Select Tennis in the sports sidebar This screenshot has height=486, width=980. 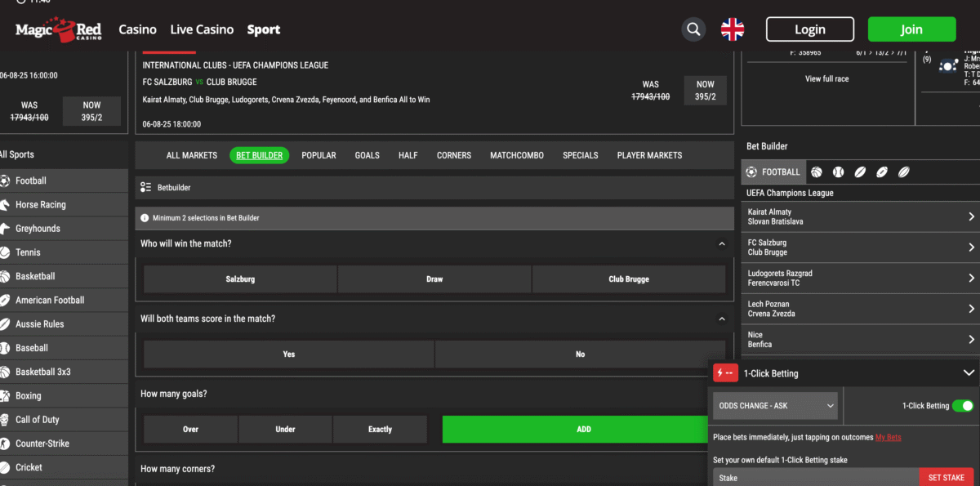[64, 252]
